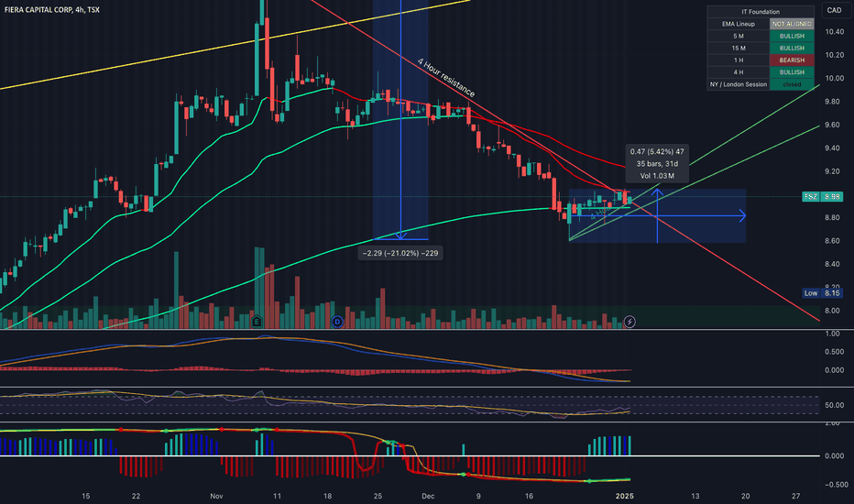The height and width of the screenshot is (504, 854).
Task: Select the Low 8.15 price label
Action: click(823, 293)
